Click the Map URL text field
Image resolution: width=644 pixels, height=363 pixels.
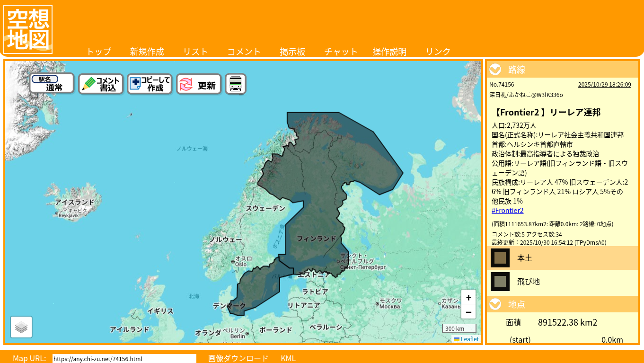click(124, 359)
